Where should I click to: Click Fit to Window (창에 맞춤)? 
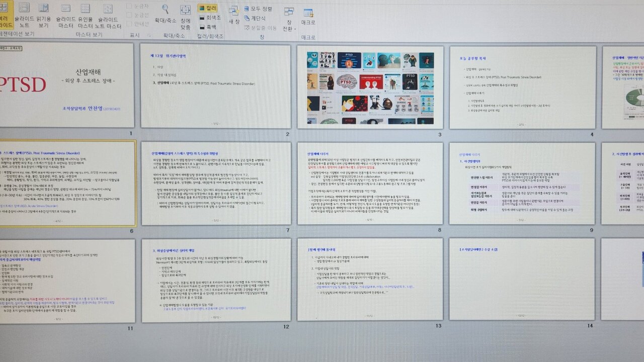185,17
